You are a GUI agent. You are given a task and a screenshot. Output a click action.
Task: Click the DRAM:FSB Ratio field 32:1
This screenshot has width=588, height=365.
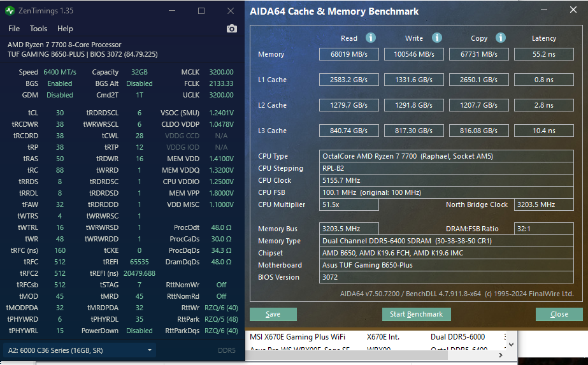point(544,229)
